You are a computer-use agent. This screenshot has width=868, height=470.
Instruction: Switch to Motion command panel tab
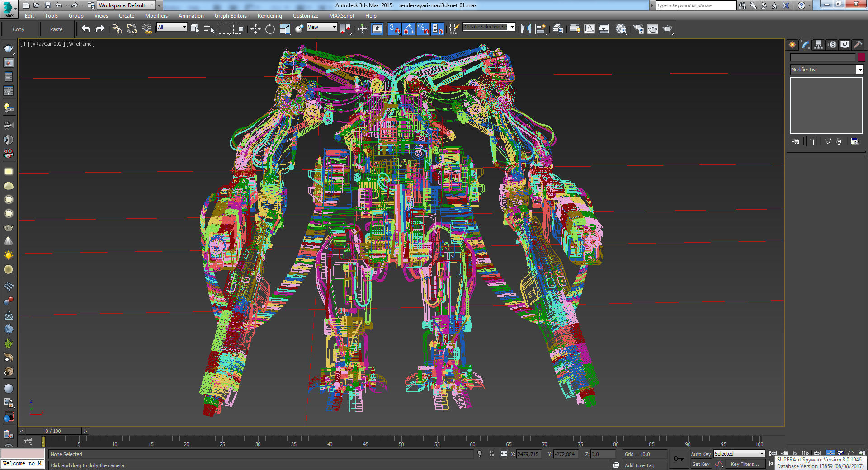point(832,45)
